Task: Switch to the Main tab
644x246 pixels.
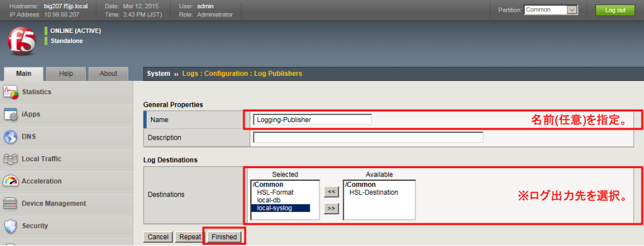Action: (23, 73)
